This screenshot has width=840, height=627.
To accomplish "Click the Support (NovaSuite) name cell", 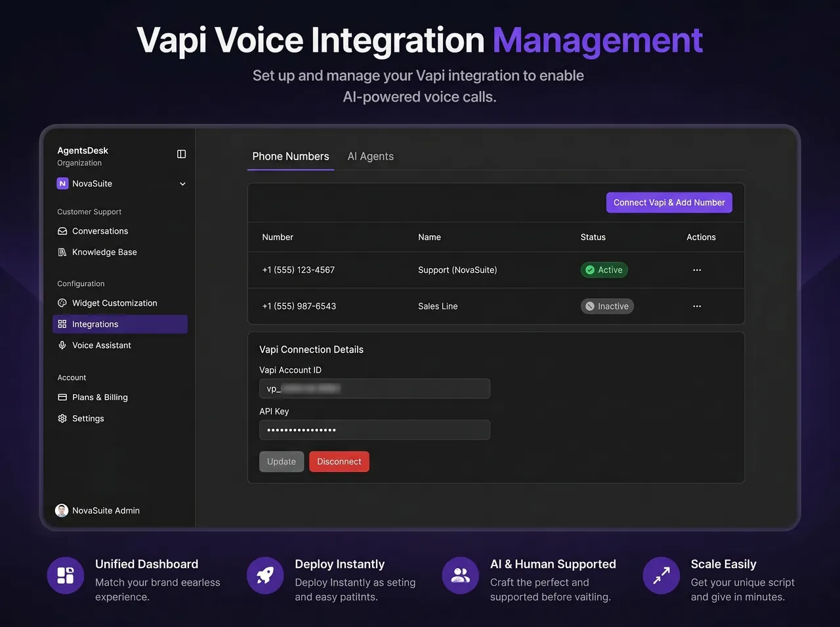I will 457,270.
